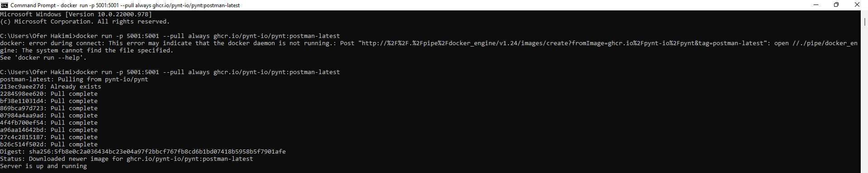Click the vertical scrollbar thumb
Image resolution: width=868 pixels, height=173 pixels.
click(864, 21)
